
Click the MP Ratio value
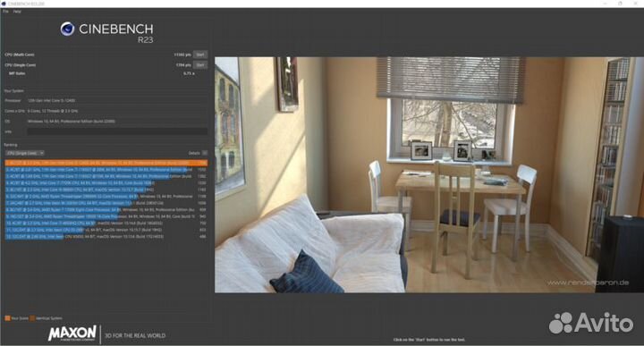189,73
